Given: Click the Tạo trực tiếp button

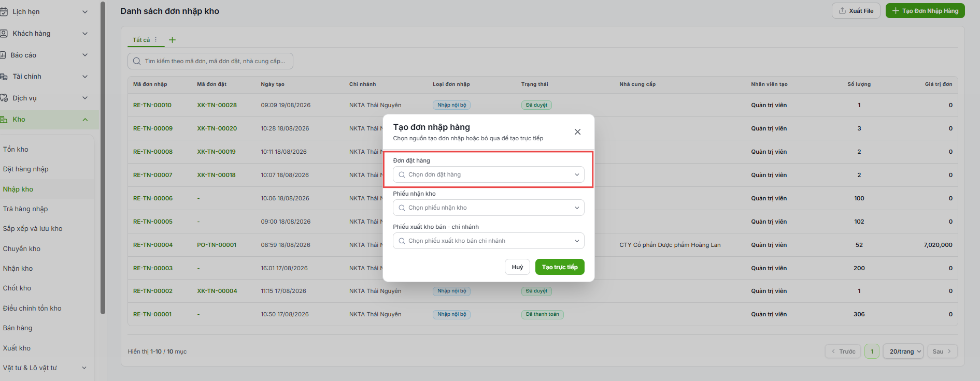Looking at the screenshot, I should point(560,267).
